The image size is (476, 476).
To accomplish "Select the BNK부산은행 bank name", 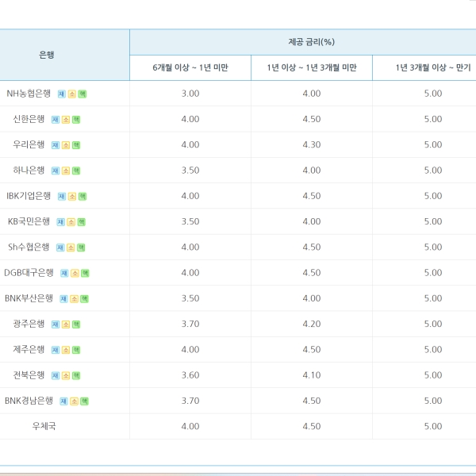I will pos(29,297).
